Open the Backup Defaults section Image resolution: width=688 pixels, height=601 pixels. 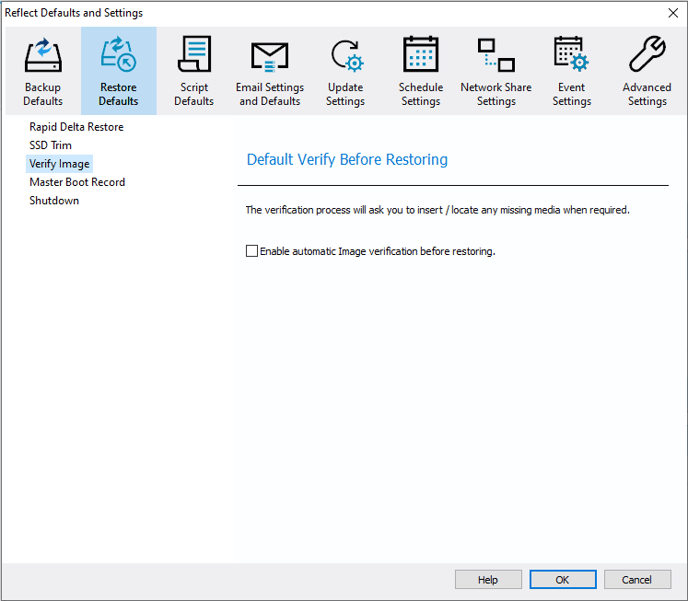pyautogui.click(x=43, y=71)
